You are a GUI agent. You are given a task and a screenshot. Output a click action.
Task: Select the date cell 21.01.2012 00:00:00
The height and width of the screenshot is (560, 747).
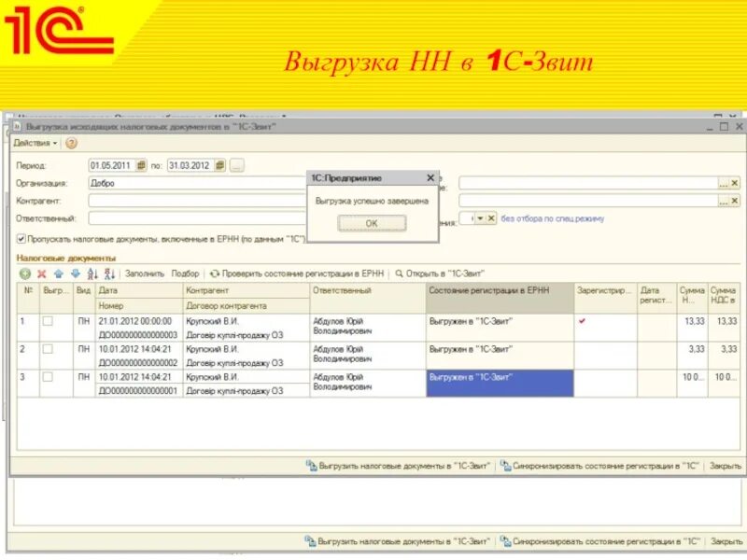[x=139, y=321]
